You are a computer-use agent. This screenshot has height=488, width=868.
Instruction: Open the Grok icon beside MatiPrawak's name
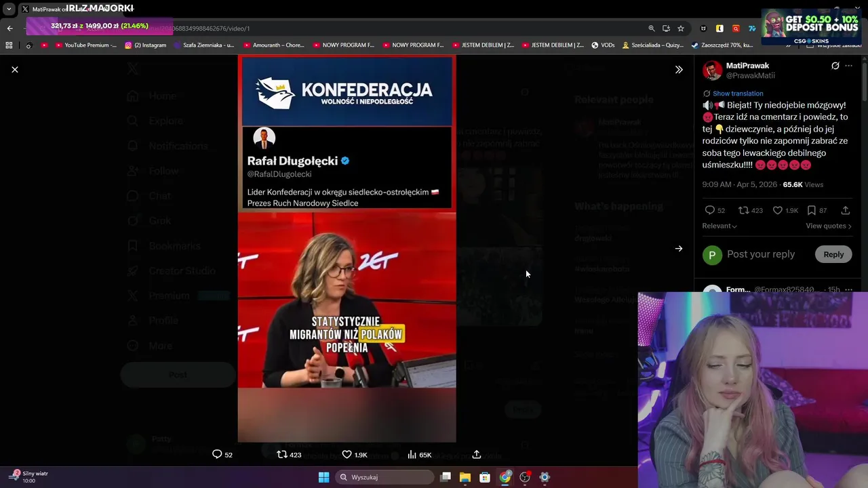tap(835, 66)
